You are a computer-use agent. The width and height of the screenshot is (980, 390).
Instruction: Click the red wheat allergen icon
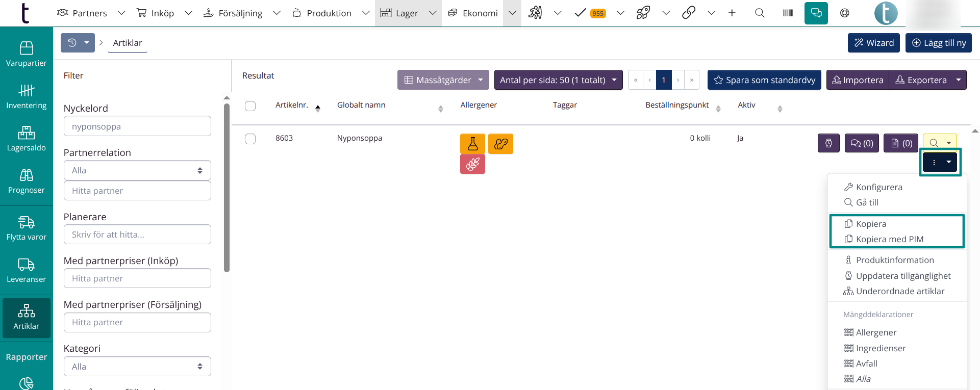pyautogui.click(x=472, y=164)
